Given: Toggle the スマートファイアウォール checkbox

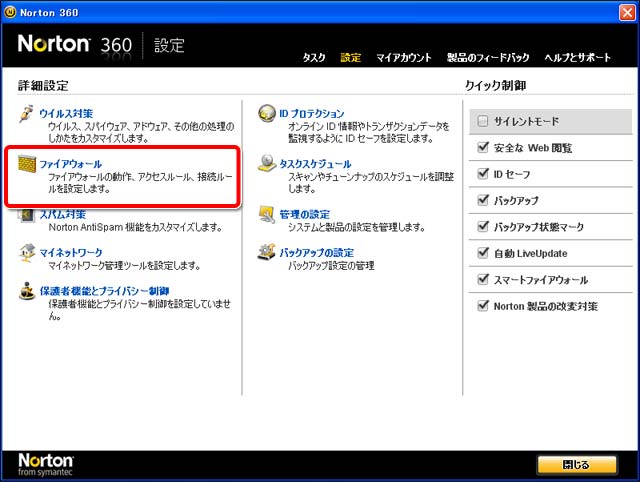Looking at the screenshot, I should (x=483, y=279).
